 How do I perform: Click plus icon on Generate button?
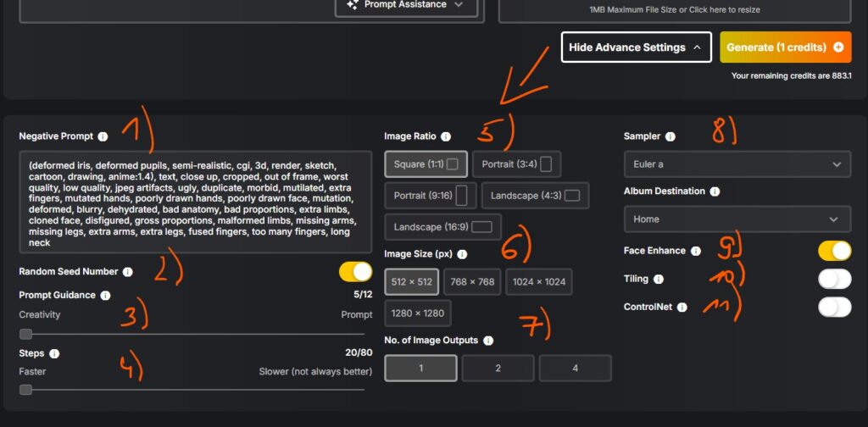tap(838, 47)
